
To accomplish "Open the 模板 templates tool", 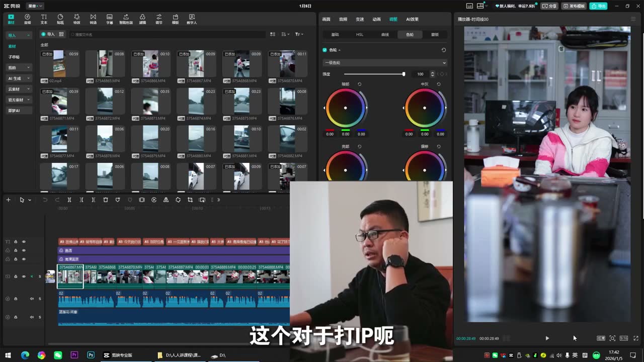I will [175, 19].
